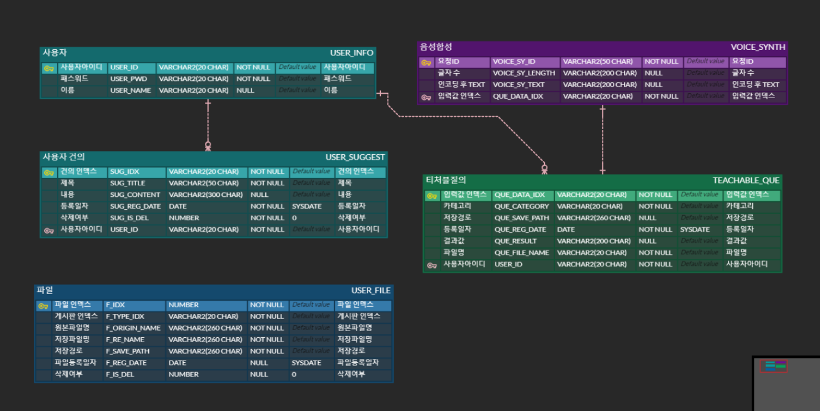Click the QUE_REG_DATE column name

click(520, 230)
